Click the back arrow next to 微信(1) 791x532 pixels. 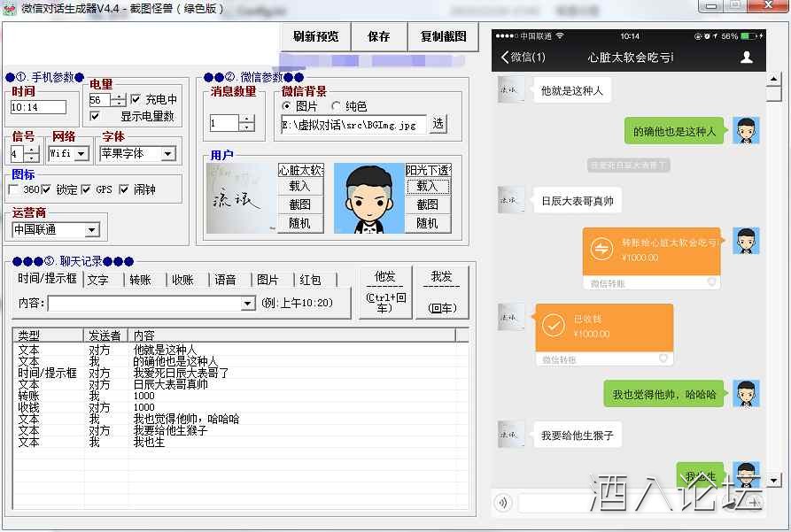pyautogui.click(x=505, y=58)
